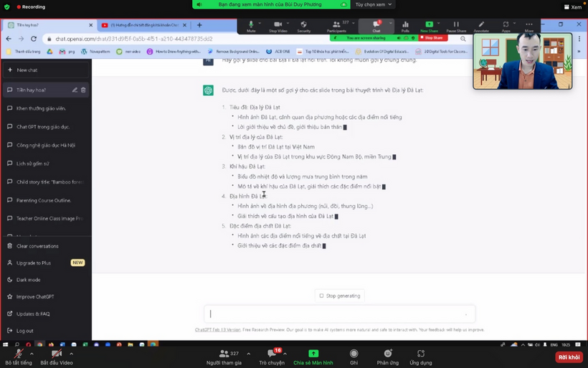Open More options in Zoom toolbar
This screenshot has width=588, height=368.
[528, 27]
